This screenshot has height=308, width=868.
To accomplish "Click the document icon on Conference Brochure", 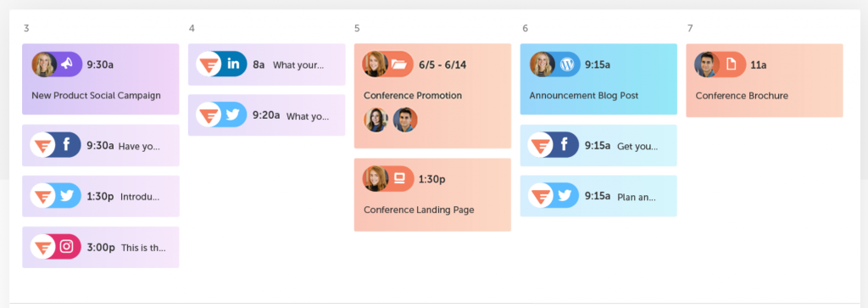I will click(x=732, y=64).
